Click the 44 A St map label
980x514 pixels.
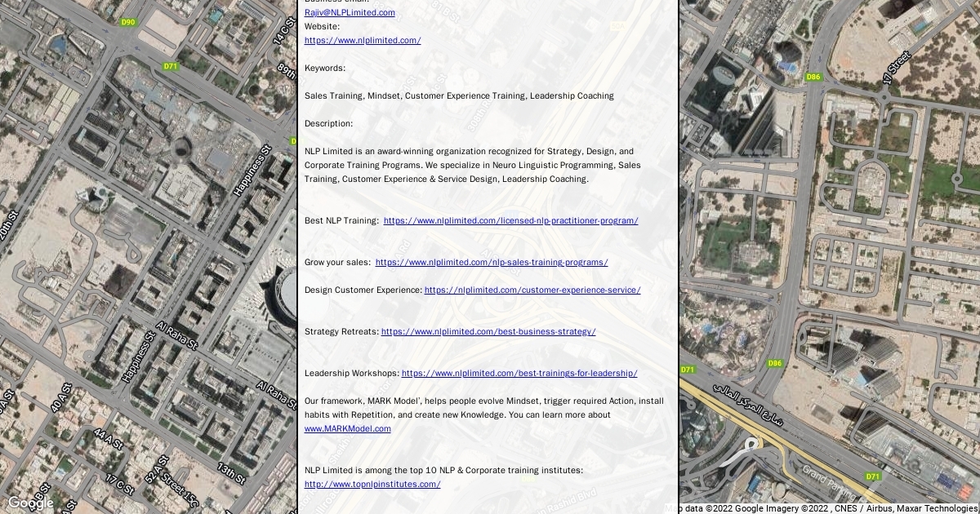[107, 439]
